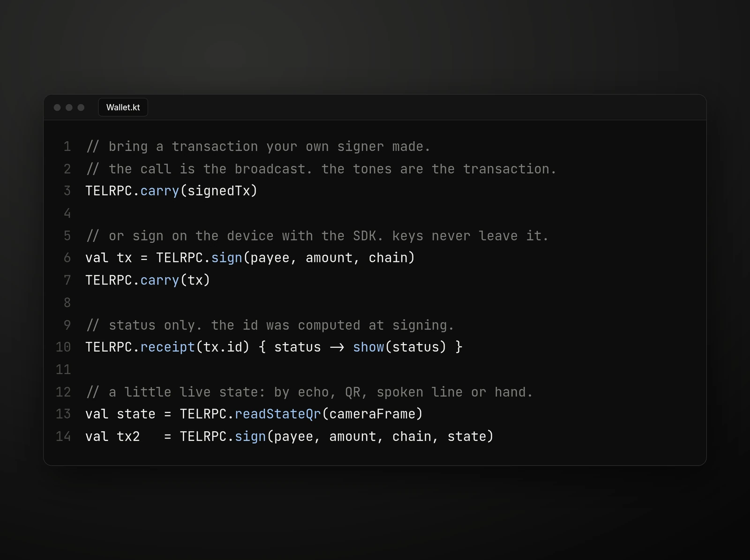
Task: Click the middle gray window dot
Action: tap(69, 107)
